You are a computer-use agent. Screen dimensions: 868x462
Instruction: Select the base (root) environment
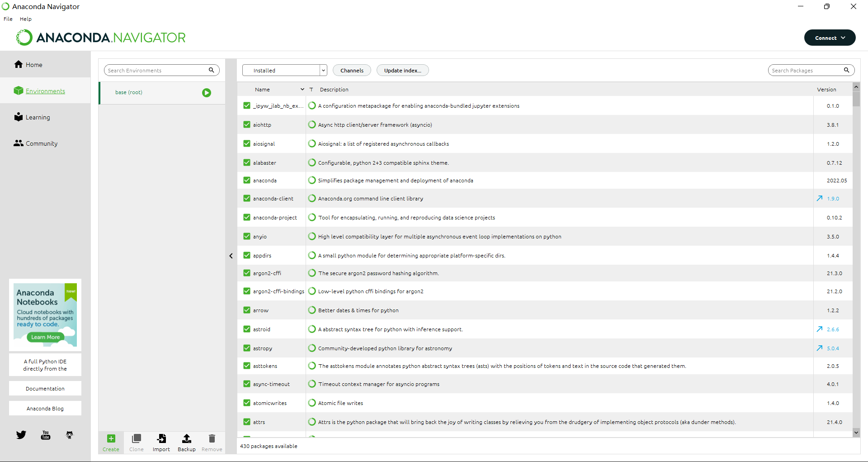pyautogui.click(x=162, y=93)
